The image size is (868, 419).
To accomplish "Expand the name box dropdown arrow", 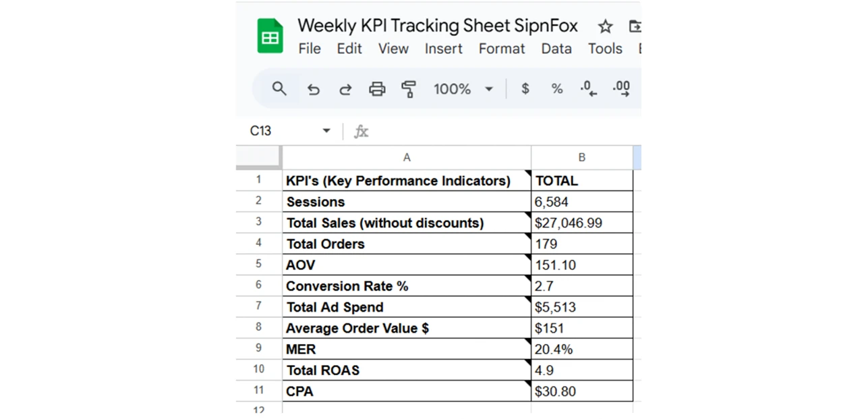I will (x=326, y=131).
